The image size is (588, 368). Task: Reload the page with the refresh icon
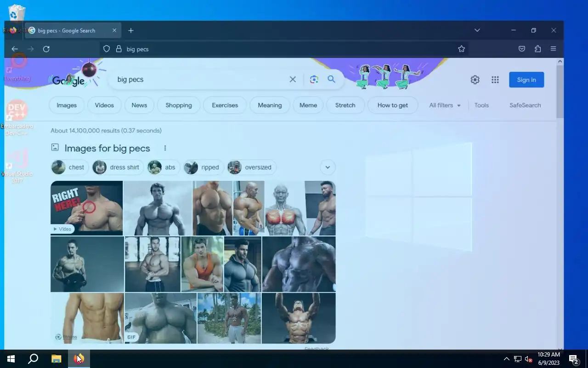click(x=46, y=49)
